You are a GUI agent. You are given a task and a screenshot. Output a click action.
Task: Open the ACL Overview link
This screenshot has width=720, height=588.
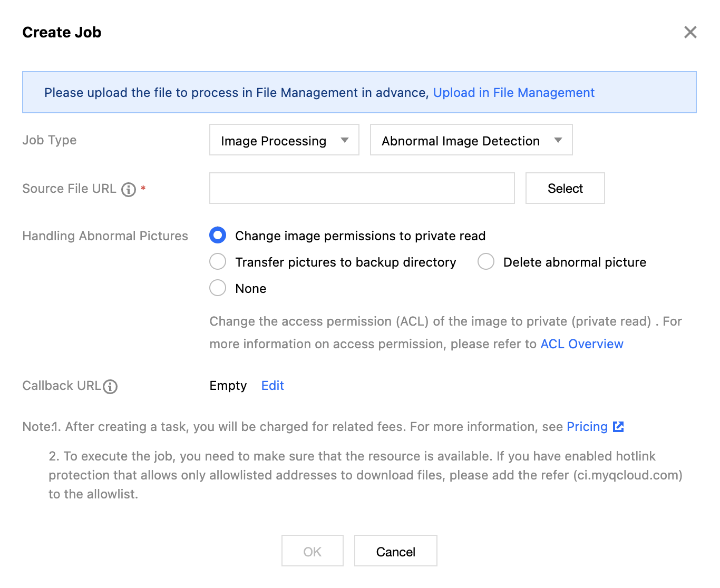coord(581,344)
